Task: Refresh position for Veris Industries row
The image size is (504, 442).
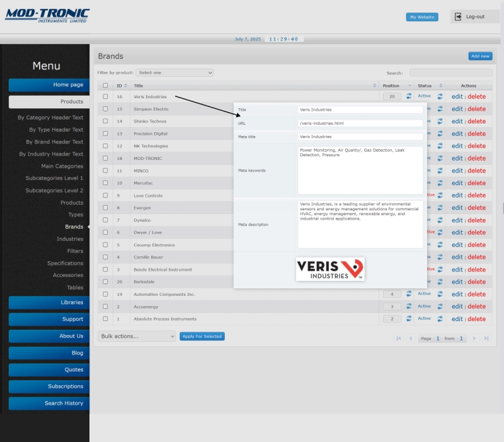Action: coord(408,96)
